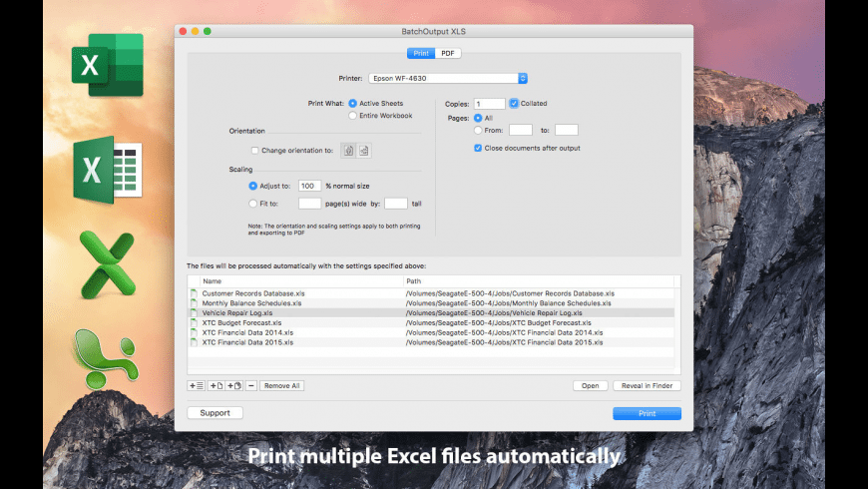This screenshot has height=489, width=868.
Task: Enable Change orientation to checkbox
Action: (x=254, y=150)
